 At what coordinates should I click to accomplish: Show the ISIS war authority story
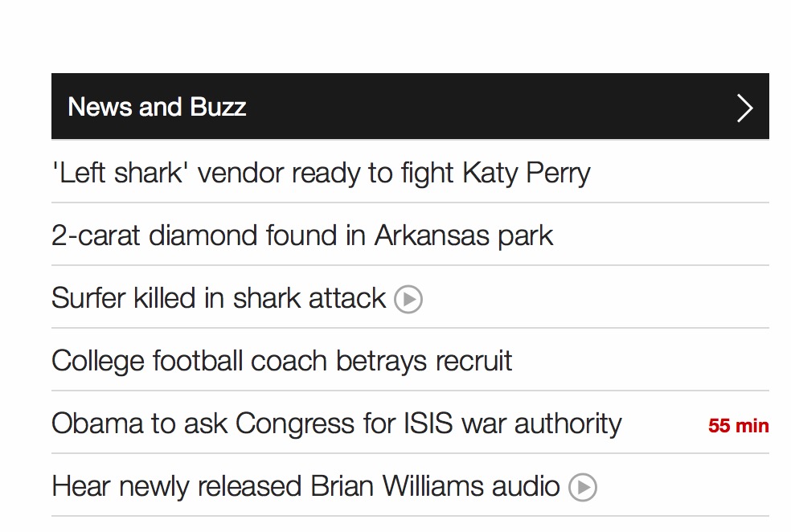pyautogui.click(x=336, y=424)
